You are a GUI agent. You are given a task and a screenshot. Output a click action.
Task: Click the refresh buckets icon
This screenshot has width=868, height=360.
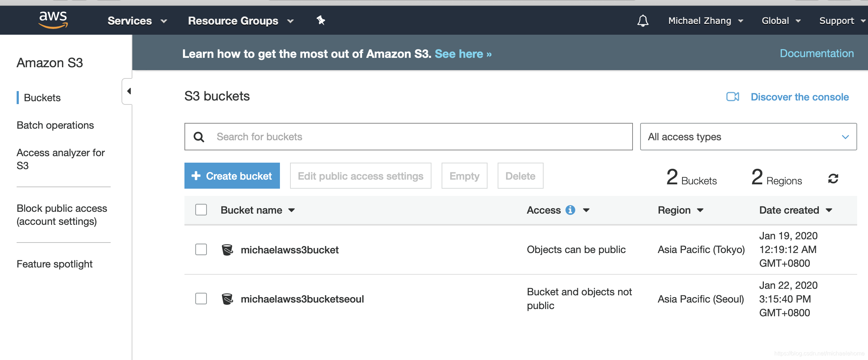(x=833, y=179)
